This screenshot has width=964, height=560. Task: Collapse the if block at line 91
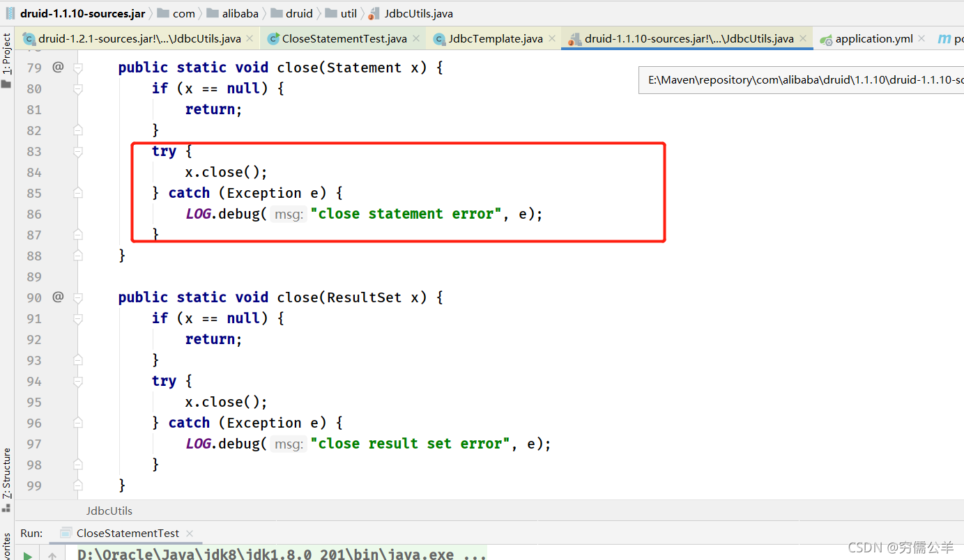pos(78,318)
